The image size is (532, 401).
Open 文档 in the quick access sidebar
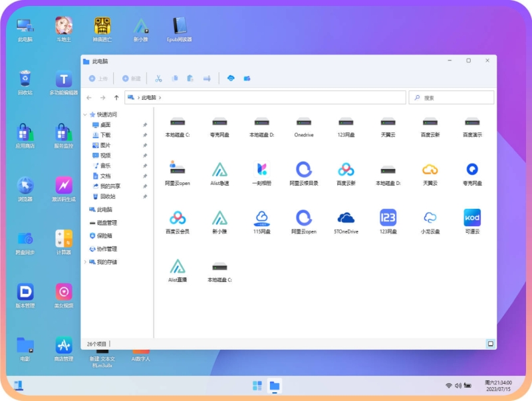point(102,176)
